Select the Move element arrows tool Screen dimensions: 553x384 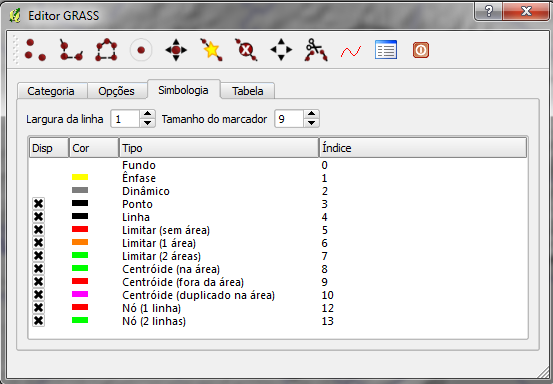281,50
